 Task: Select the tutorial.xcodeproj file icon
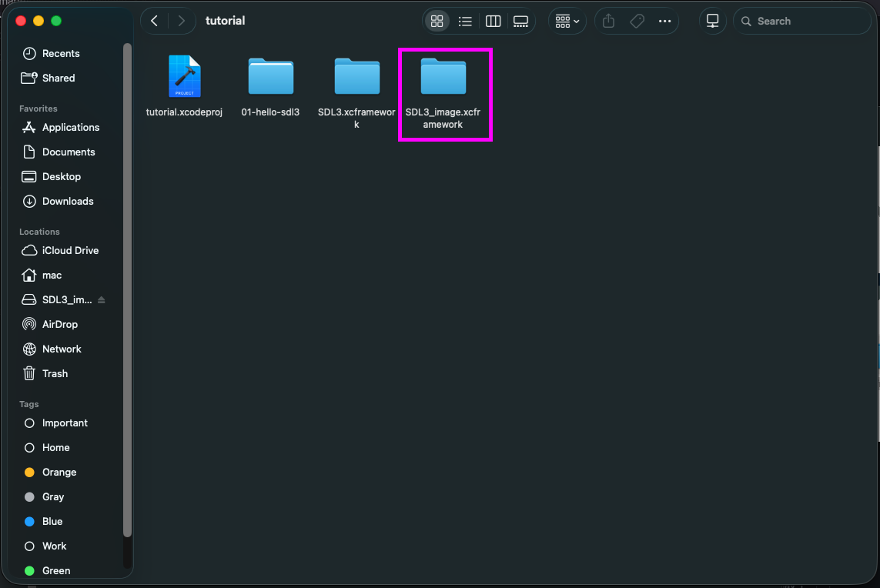[x=184, y=76]
